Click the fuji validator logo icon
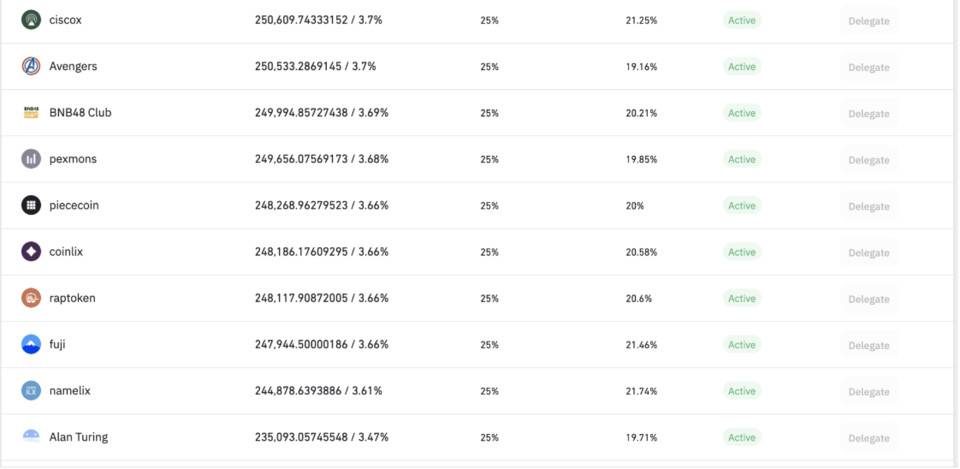This screenshot has width=960, height=469. tap(31, 344)
